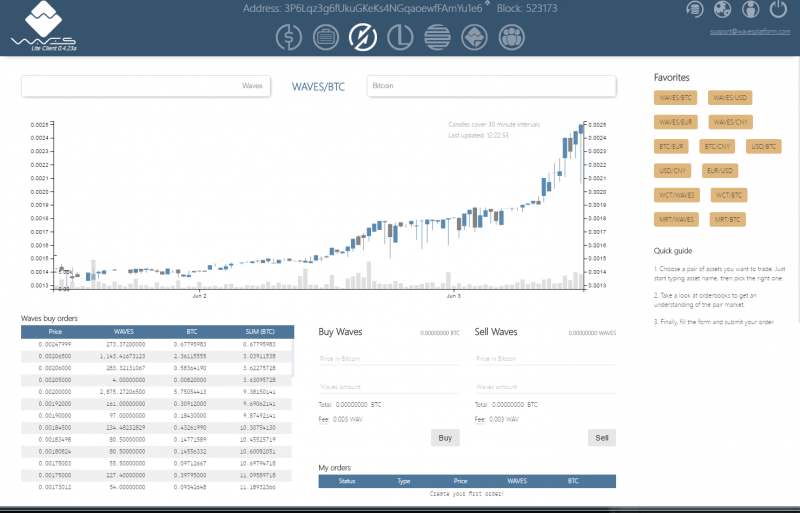Select buy order priced 0.00183498
Image resolution: width=800 pixels, height=513 pixels.
click(157, 439)
